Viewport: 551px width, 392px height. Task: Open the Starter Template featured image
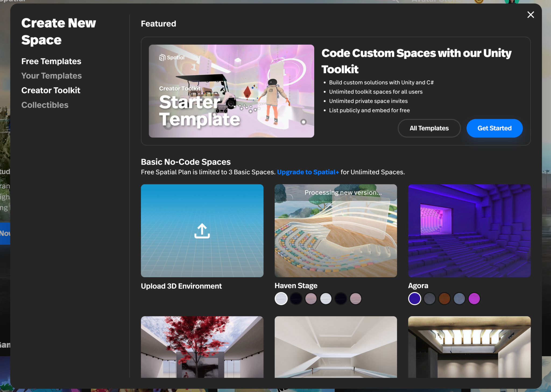pos(231,91)
